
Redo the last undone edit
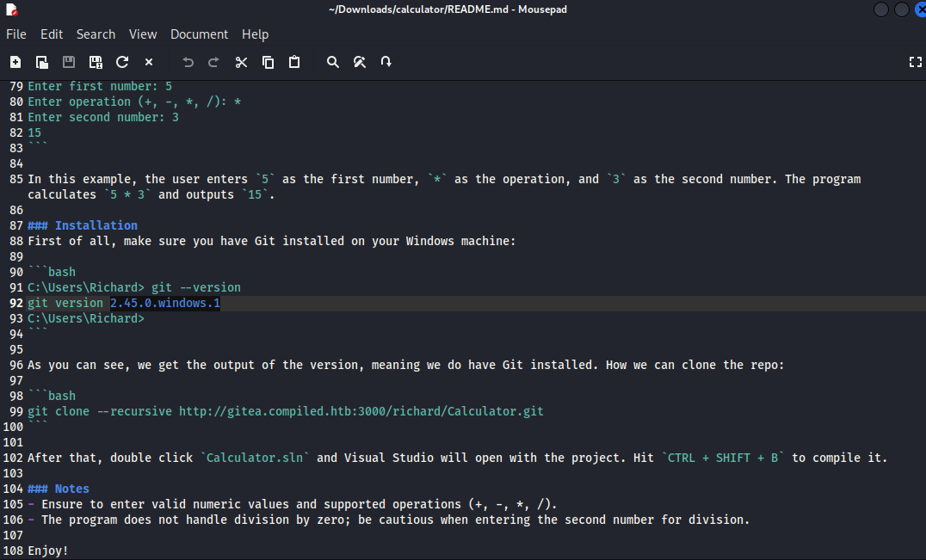pyautogui.click(x=213, y=62)
